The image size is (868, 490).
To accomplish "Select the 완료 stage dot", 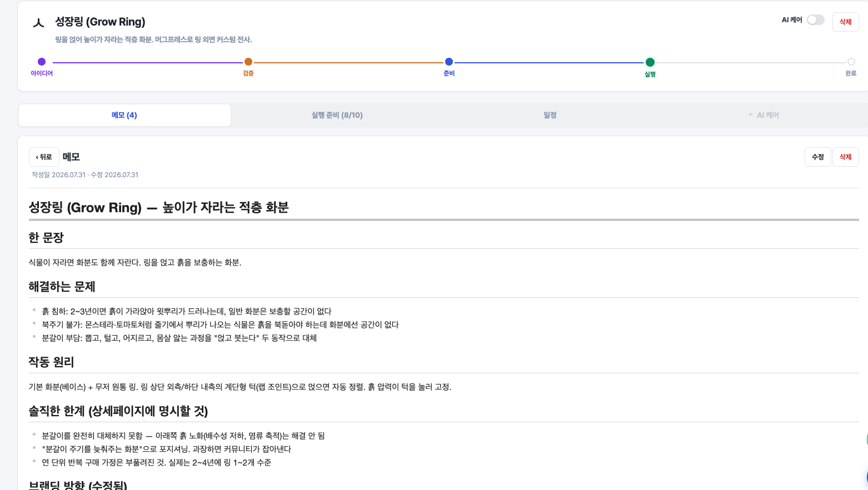I will point(851,62).
